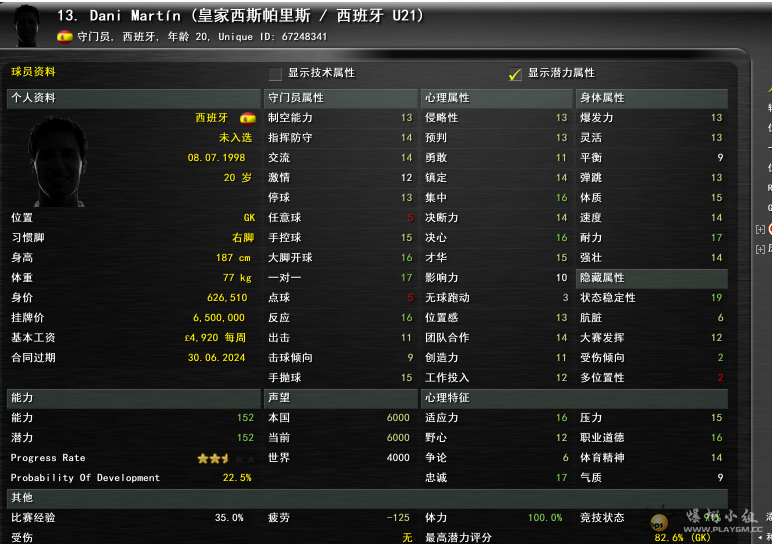Image resolution: width=772 pixels, height=544 pixels.
Task: Click the 多位置性 value 2
Action: [720, 378]
